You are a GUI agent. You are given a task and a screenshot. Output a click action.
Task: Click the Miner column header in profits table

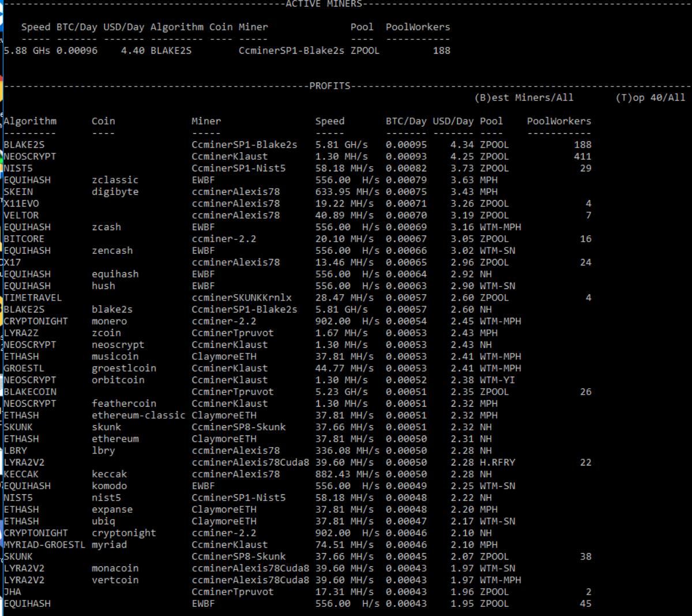(x=206, y=121)
